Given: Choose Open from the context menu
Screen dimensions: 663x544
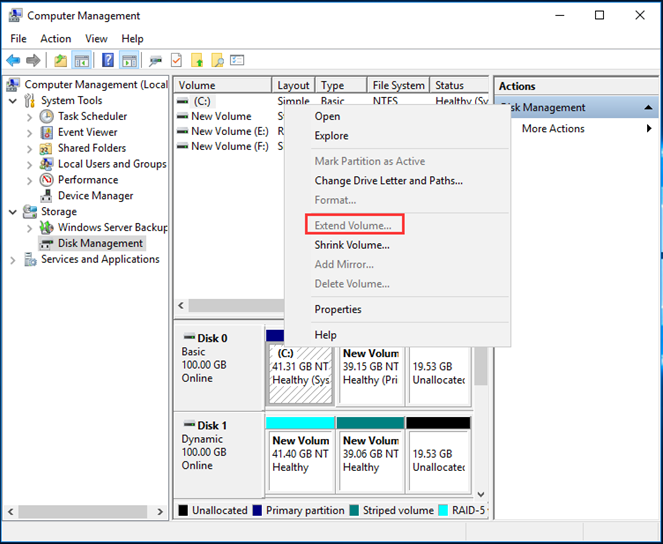Looking at the screenshot, I should (327, 116).
